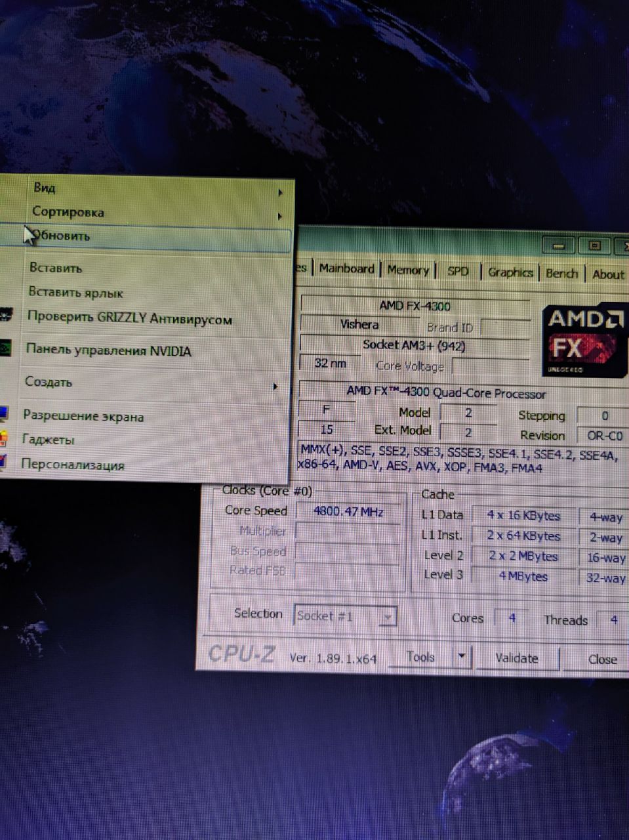The image size is (629, 840).
Task: Minimize the CPU-Z window
Action: pos(559,246)
